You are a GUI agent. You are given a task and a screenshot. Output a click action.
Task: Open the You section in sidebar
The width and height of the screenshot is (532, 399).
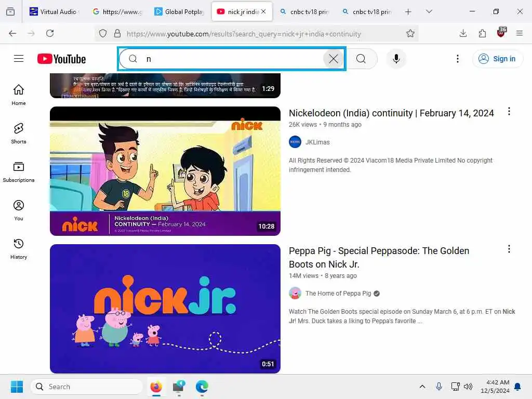19,210
